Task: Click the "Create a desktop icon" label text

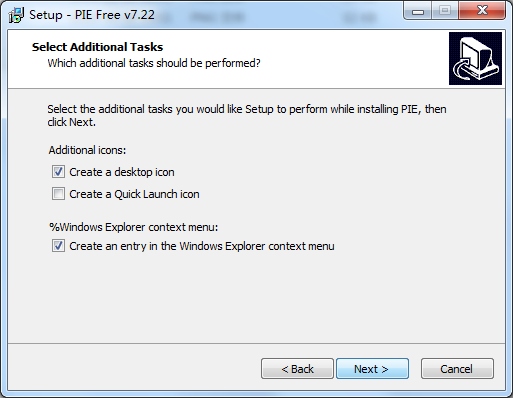Action: (x=122, y=172)
